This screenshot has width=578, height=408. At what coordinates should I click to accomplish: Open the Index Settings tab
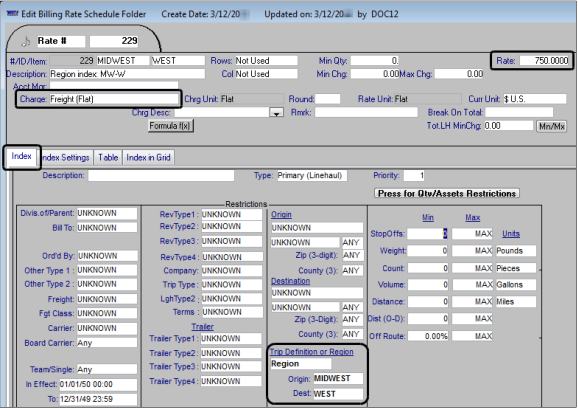click(66, 158)
